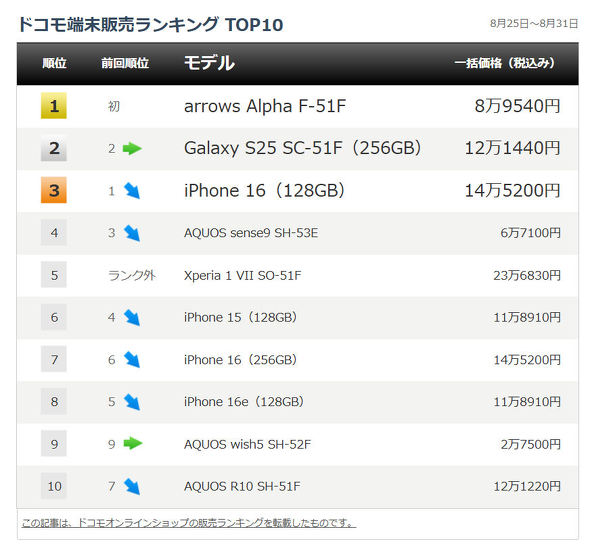Viewport: 590px width, 548px height.
Task: Click the 前回順位 column header
Action: 125,63
